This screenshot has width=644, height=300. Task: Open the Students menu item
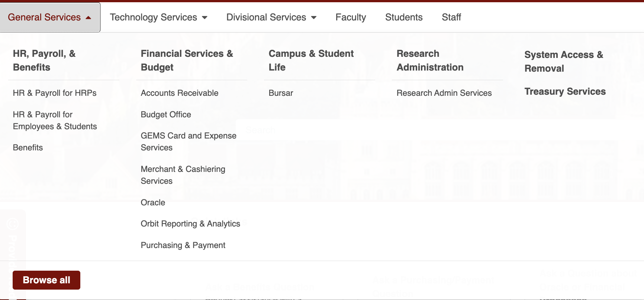coord(403,17)
